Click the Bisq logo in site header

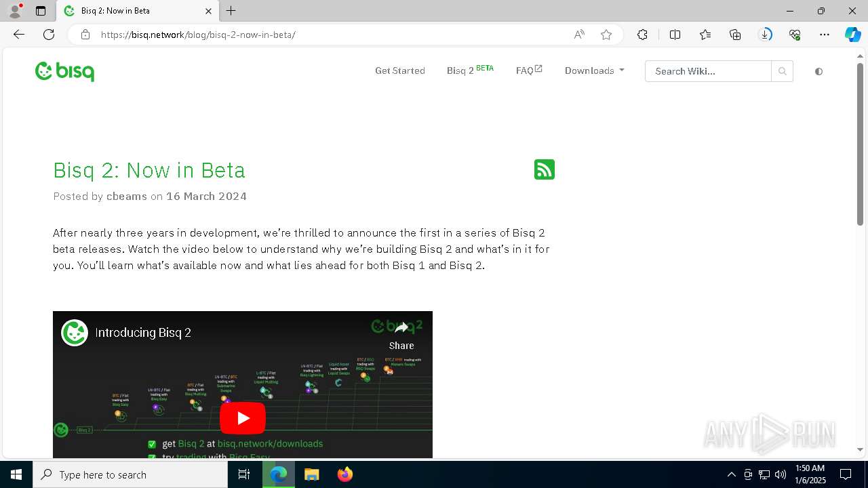point(64,71)
